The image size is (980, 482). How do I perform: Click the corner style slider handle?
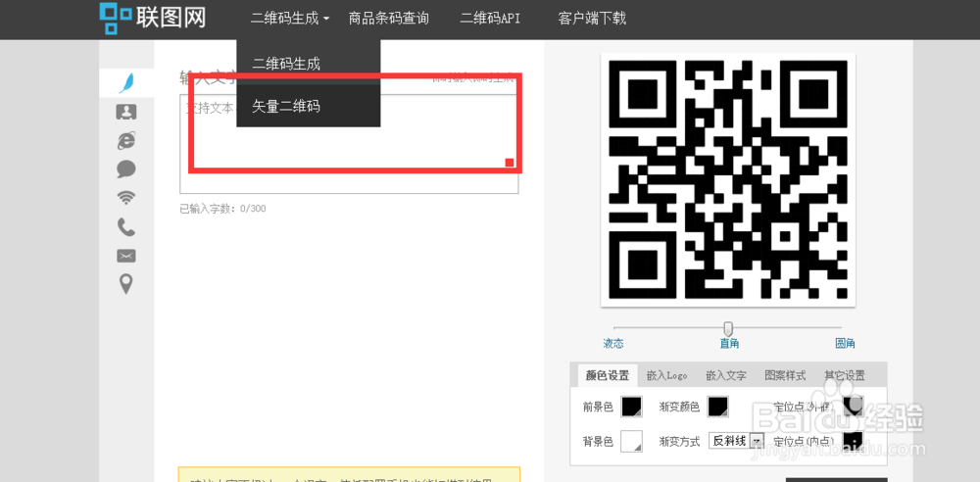point(728,328)
